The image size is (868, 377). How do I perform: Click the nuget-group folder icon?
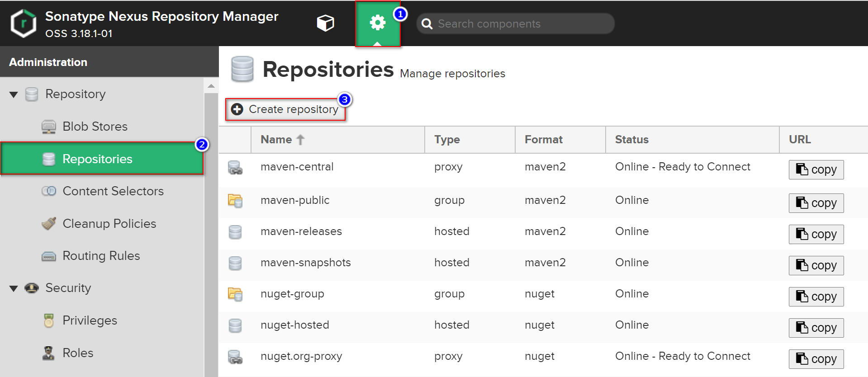coord(235,294)
